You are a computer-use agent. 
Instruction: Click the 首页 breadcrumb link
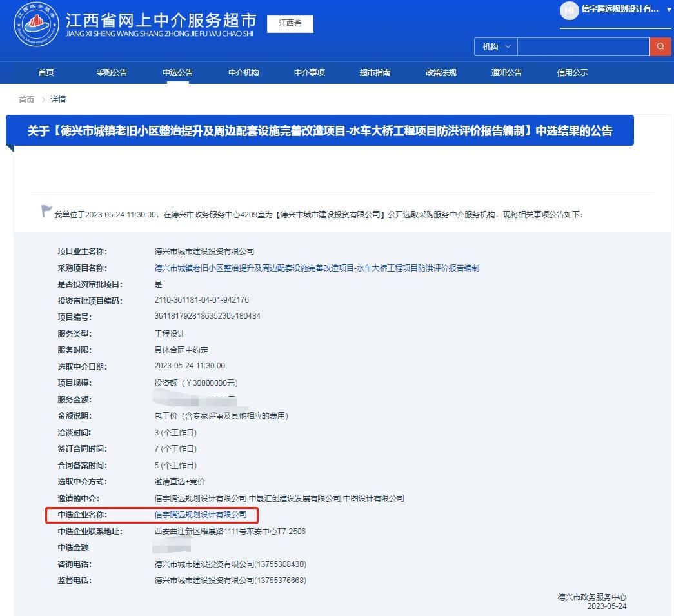pos(26,99)
